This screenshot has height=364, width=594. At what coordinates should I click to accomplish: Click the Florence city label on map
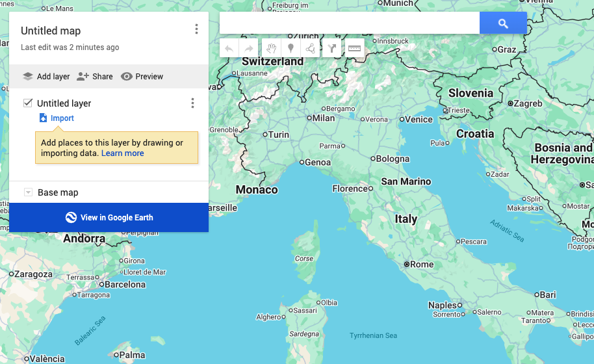(350, 188)
